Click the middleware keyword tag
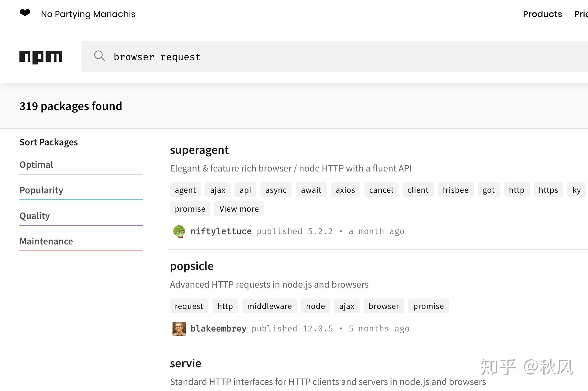Viewport: 588px width, 391px height. (x=269, y=306)
